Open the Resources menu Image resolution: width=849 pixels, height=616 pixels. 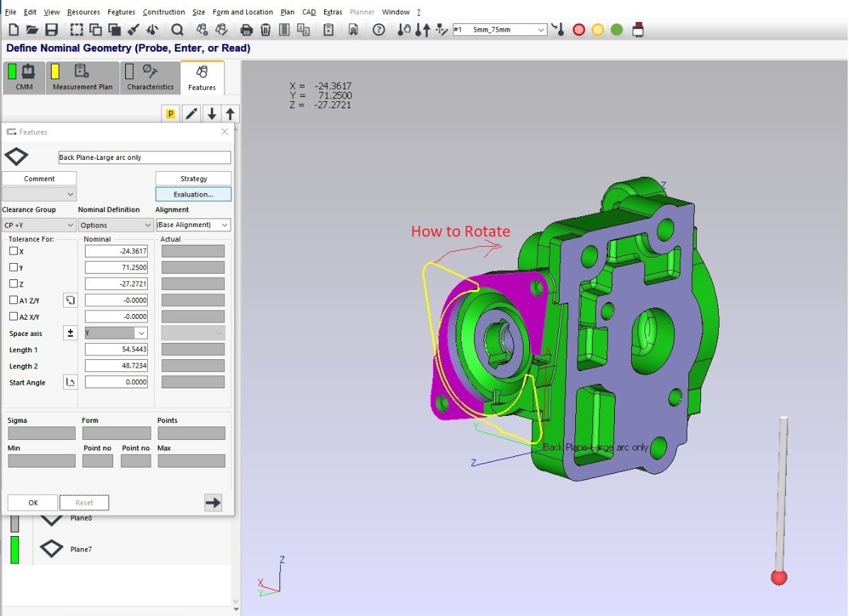point(83,12)
